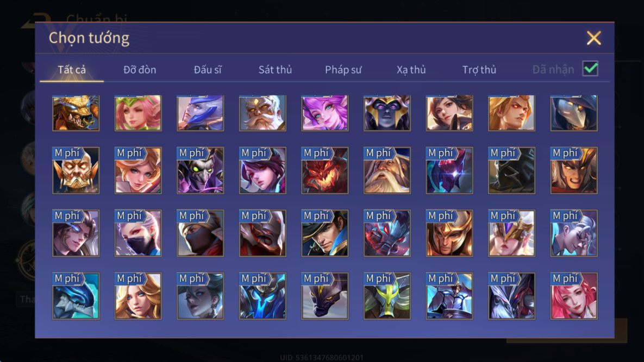Choose the gunslinger with black hat
This screenshot has height=362, width=644.
325,233
